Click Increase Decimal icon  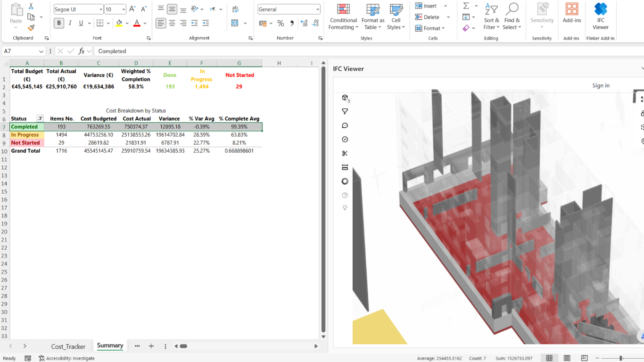point(304,23)
